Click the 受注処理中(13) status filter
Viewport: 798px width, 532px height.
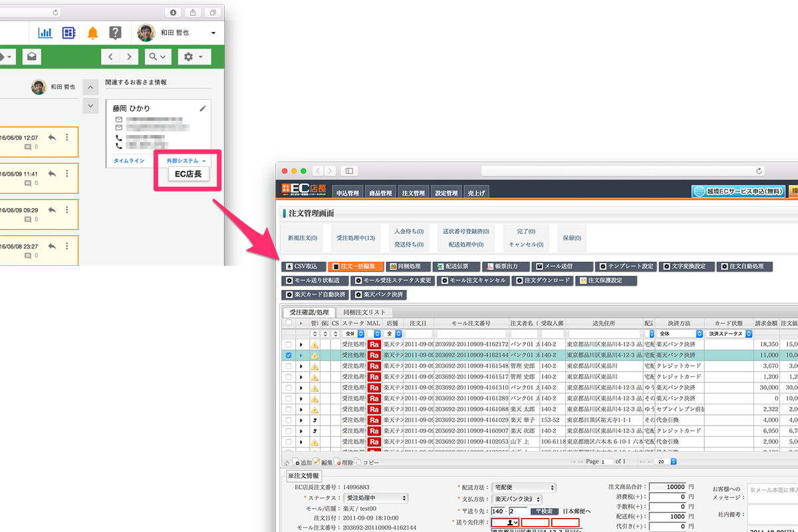pos(356,237)
